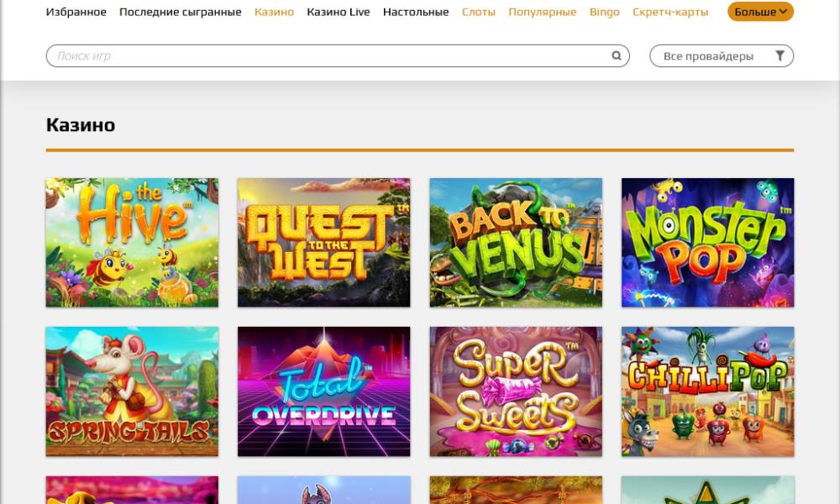Open the Популярные tab
The height and width of the screenshot is (504, 840).
542,12
